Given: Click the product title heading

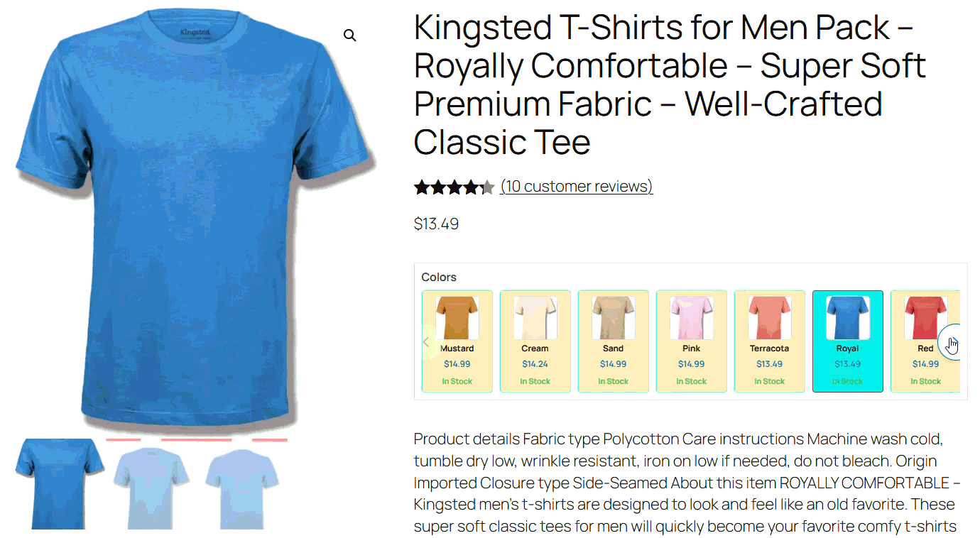Looking at the screenshot, I should (x=670, y=85).
